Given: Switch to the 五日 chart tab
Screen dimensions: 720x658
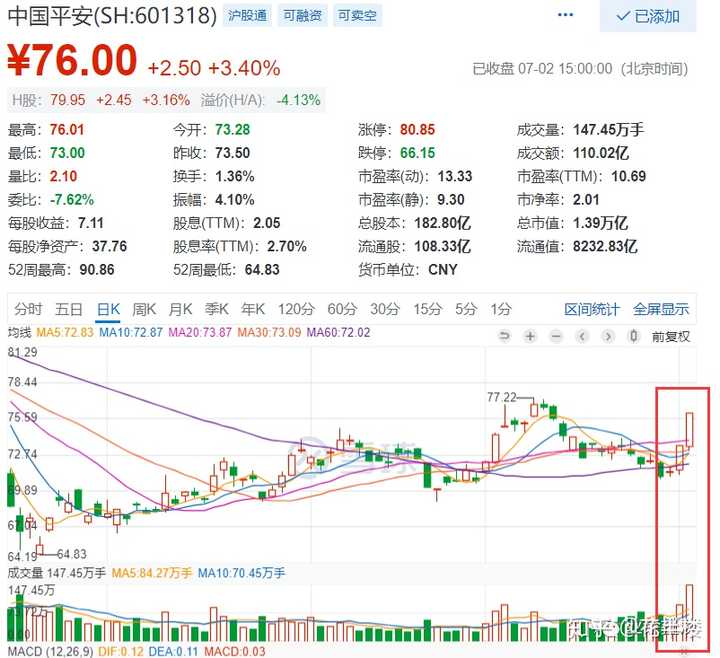Looking at the screenshot, I should click(x=68, y=309).
